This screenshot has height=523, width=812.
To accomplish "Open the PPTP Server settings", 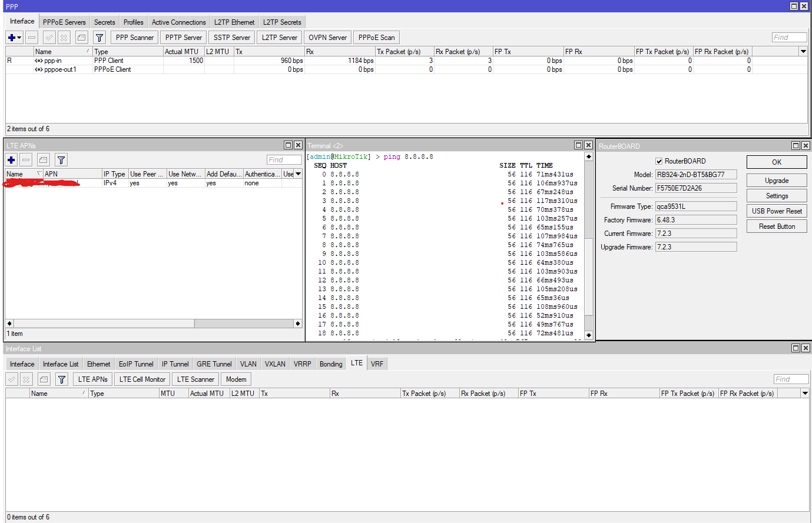I will tap(183, 37).
